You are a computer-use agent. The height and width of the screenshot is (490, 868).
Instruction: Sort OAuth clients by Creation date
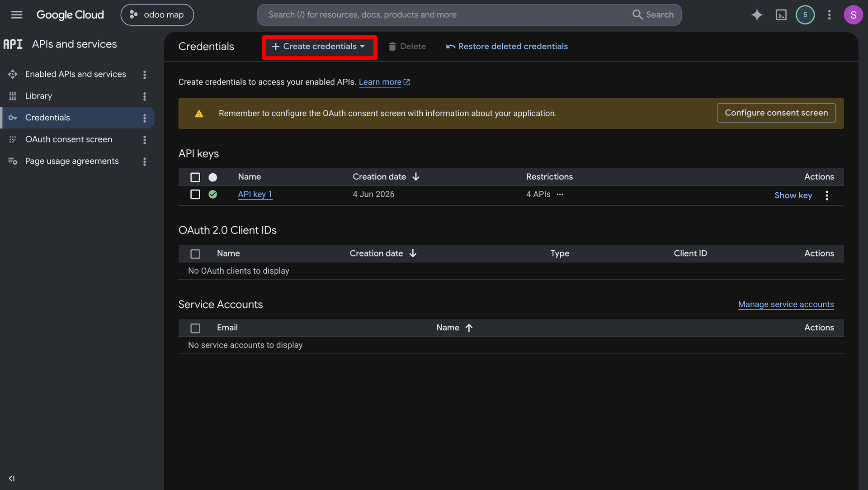point(383,253)
